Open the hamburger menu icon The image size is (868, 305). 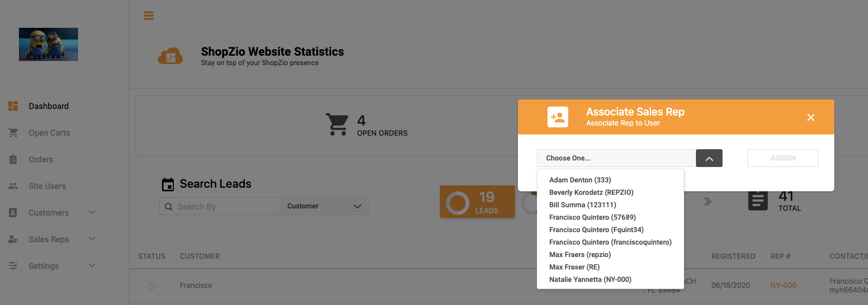point(148,15)
